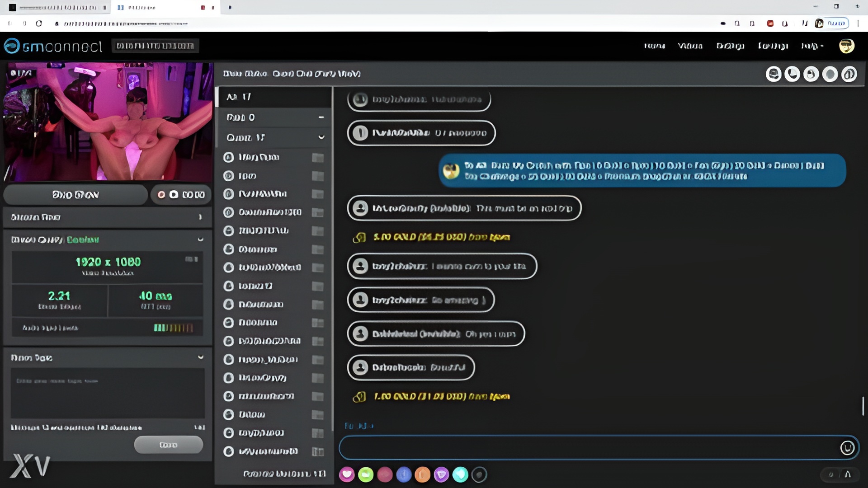This screenshot has width=868, height=488.
Task: Toggle the record button beside the show button
Action: point(181,195)
